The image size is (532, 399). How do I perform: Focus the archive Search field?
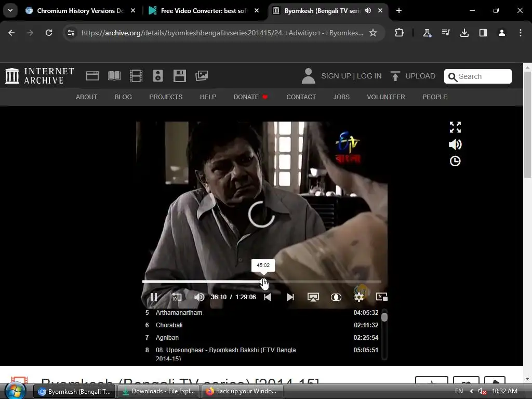(478, 76)
